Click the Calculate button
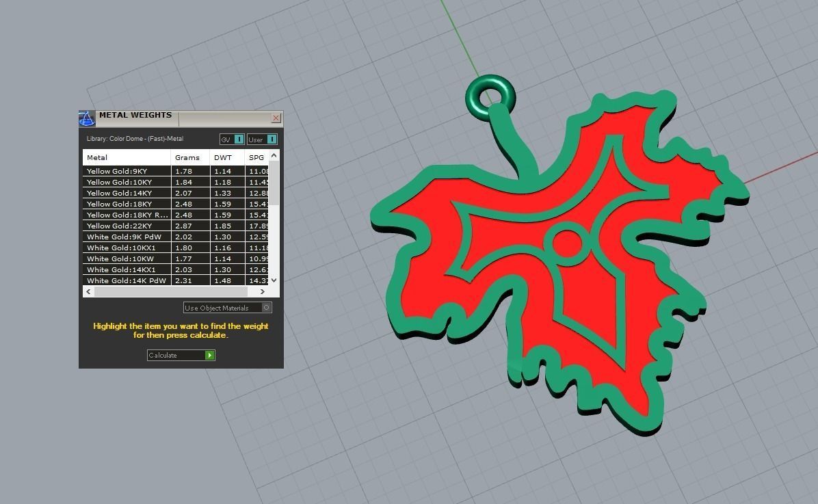 tap(181, 356)
